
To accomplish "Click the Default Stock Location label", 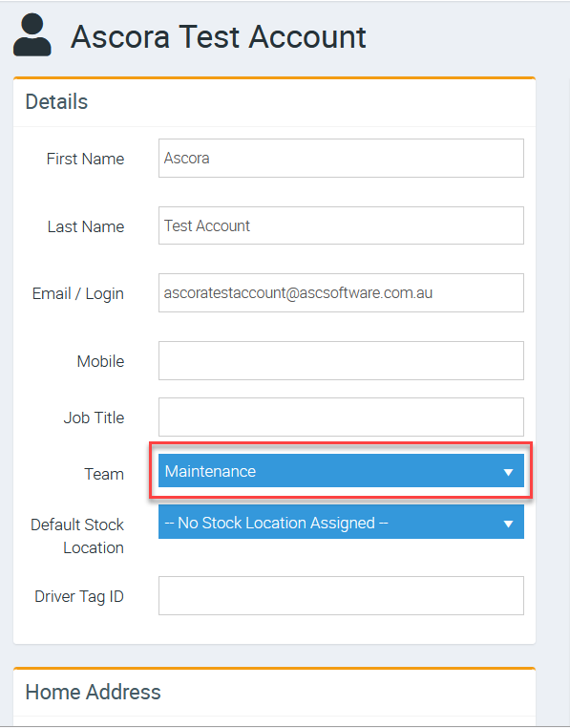I will point(77,536).
